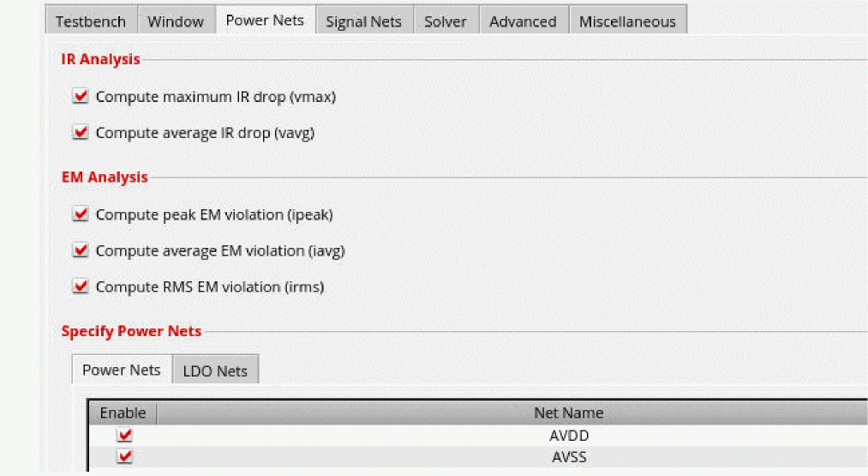
Task: Uncheck Compute average IR drop (vavg)
Action: (x=81, y=133)
